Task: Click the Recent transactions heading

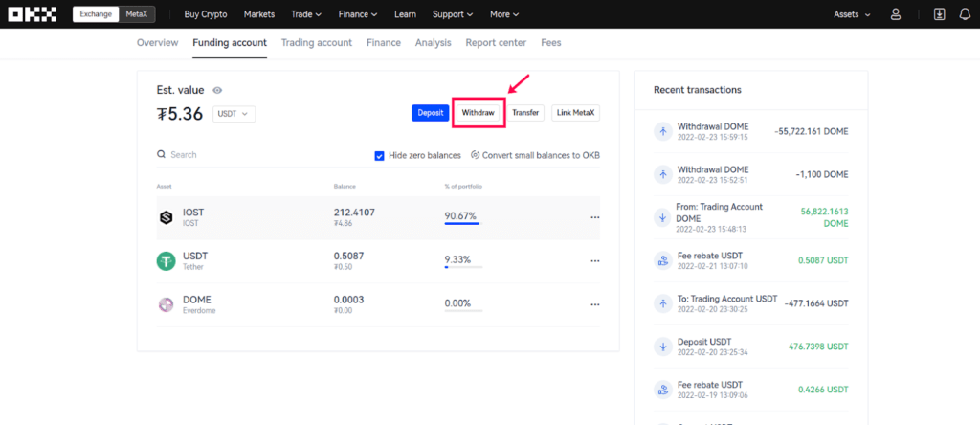Action: 698,90
